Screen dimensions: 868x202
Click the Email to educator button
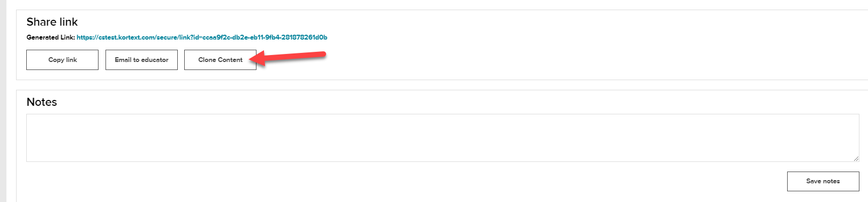(x=141, y=60)
